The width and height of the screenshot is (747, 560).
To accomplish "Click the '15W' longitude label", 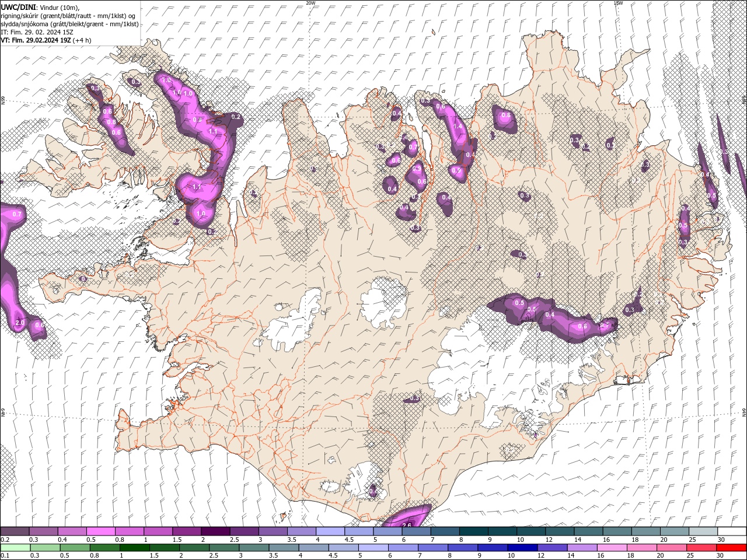I will [618, 3].
